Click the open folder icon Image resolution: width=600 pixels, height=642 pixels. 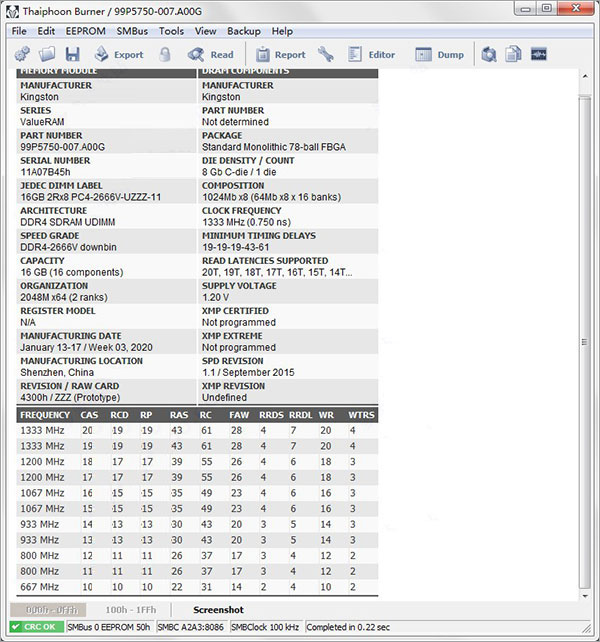click(x=47, y=55)
